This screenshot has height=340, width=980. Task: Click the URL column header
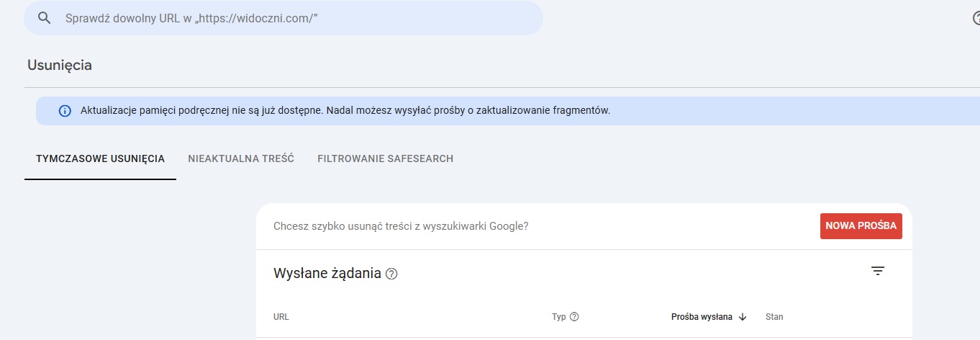click(281, 317)
